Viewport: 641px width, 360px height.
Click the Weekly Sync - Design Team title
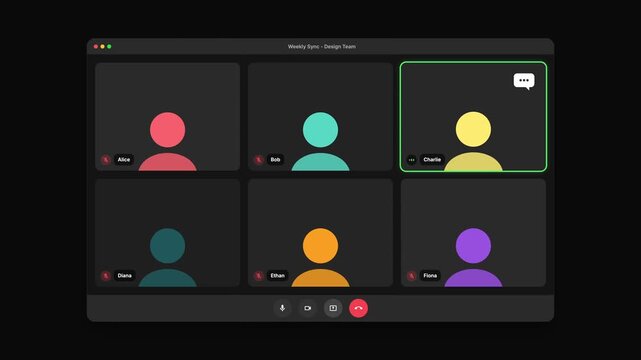(322, 47)
